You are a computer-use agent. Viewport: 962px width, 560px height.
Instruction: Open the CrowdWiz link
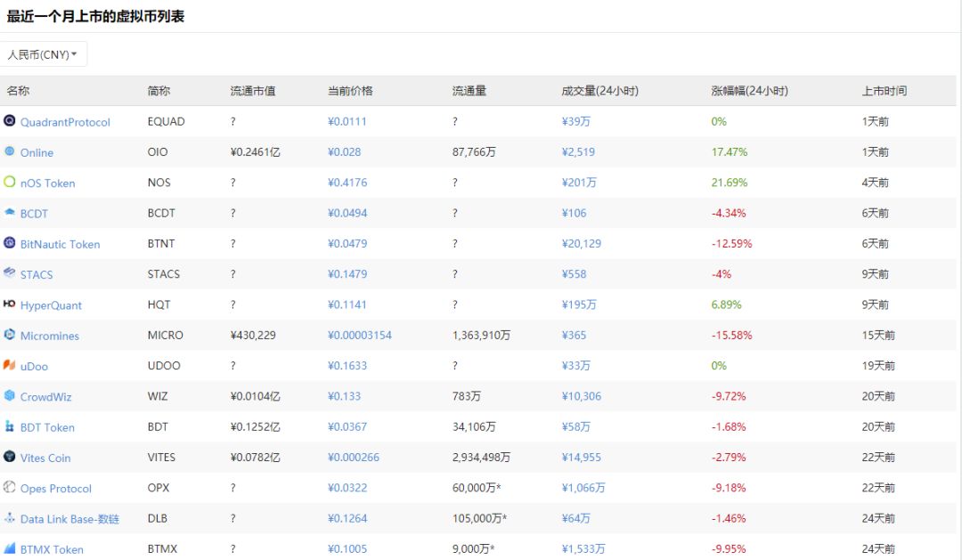pyautogui.click(x=46, y=397)
